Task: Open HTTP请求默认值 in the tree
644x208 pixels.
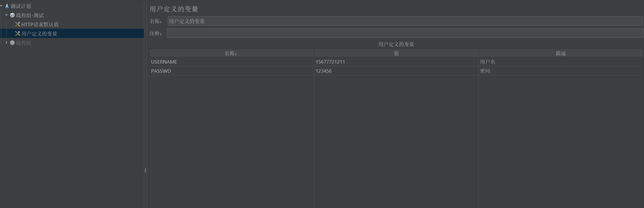Action: (x=40, y=24)
